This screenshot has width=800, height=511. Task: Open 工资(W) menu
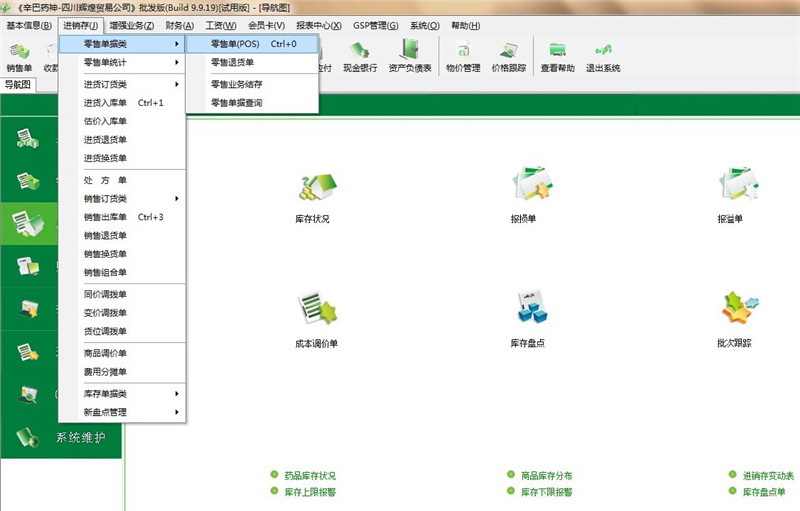(x=220, y=25)
